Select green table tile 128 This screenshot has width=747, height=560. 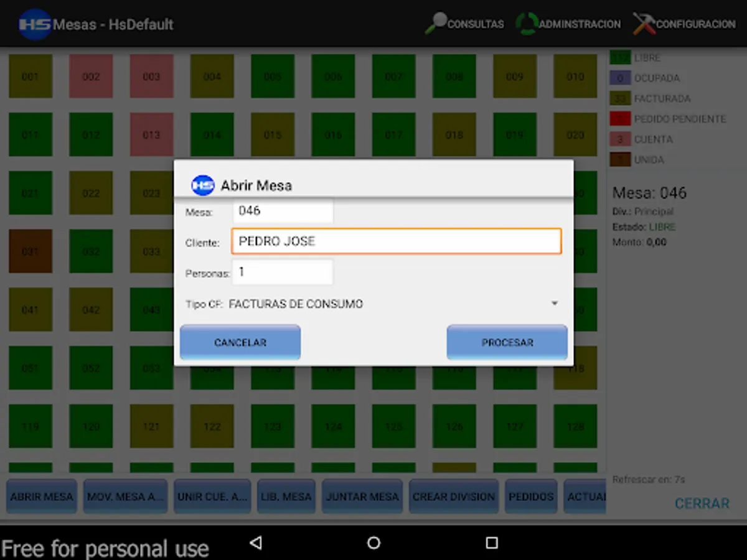coord(576,426)
